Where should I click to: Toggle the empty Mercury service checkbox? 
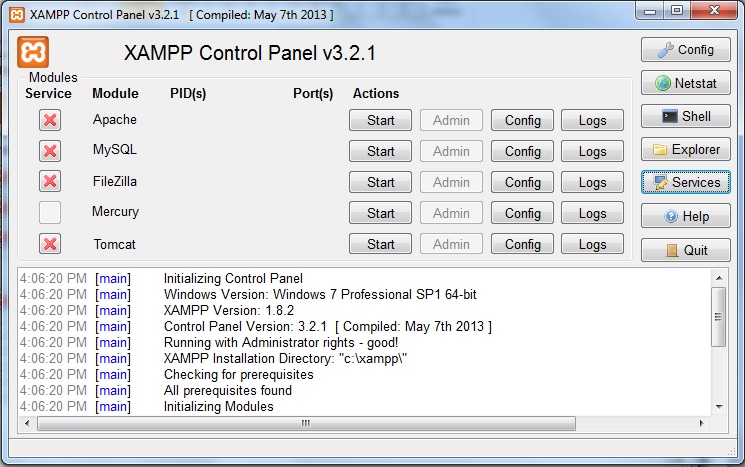coord(50,212)
